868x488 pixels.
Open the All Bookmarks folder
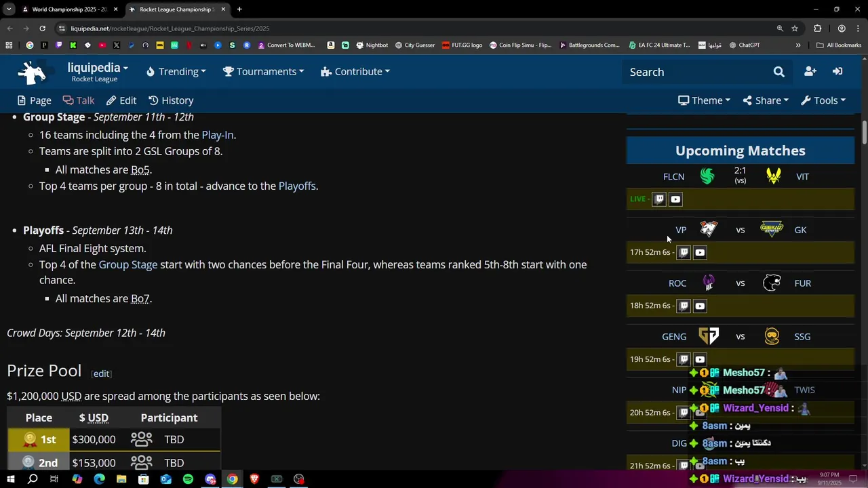click(839, 45)
